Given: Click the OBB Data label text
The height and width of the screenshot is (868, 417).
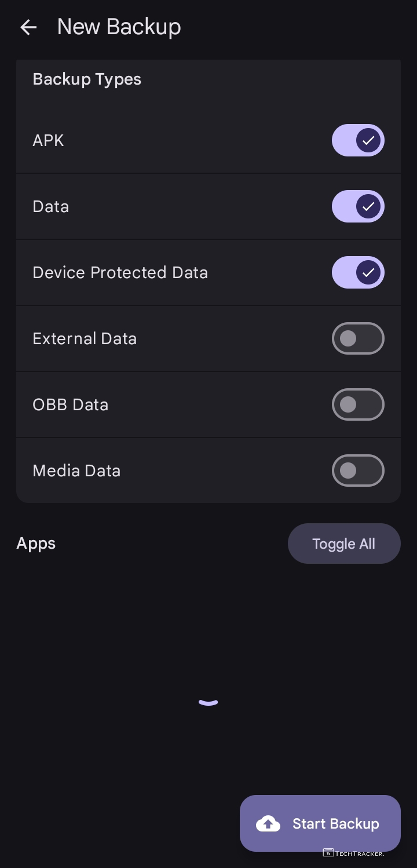Looking at the screenshot, I should tap(71, 405).
